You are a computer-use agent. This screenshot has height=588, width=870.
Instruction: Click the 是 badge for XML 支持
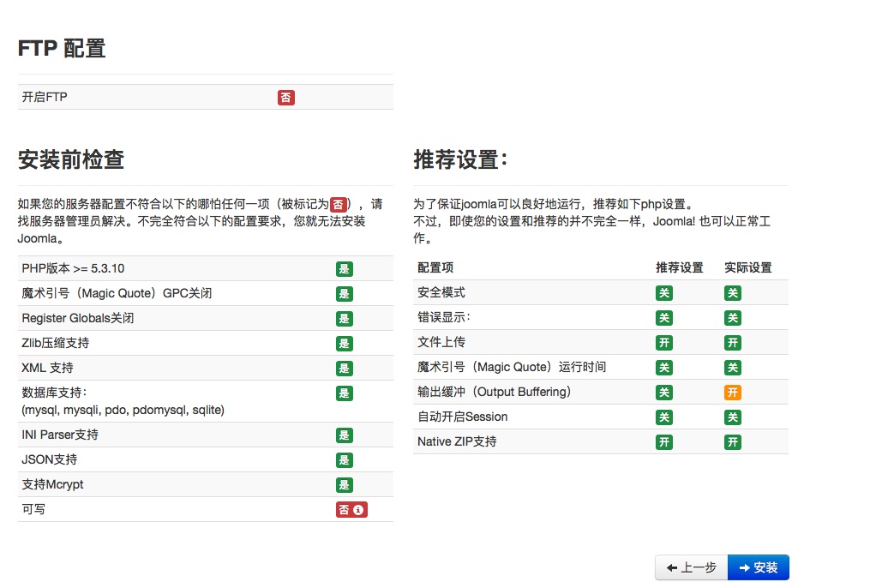(x=344, y=369)
